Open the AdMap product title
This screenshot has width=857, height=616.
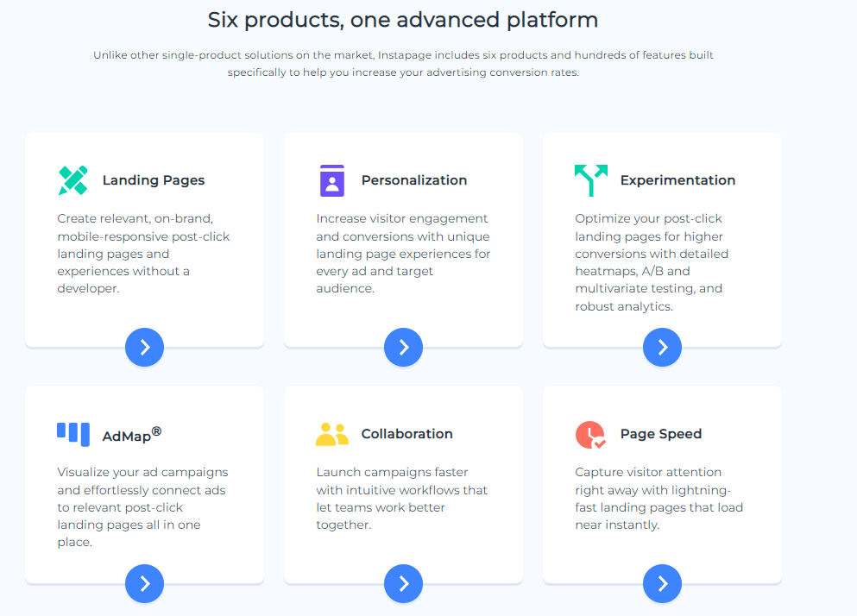[129, 434]
